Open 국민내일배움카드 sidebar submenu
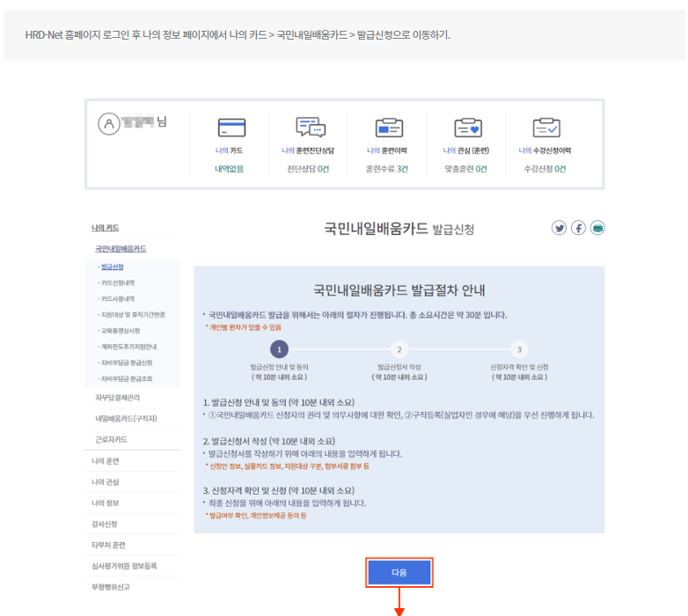 point(121,249)
